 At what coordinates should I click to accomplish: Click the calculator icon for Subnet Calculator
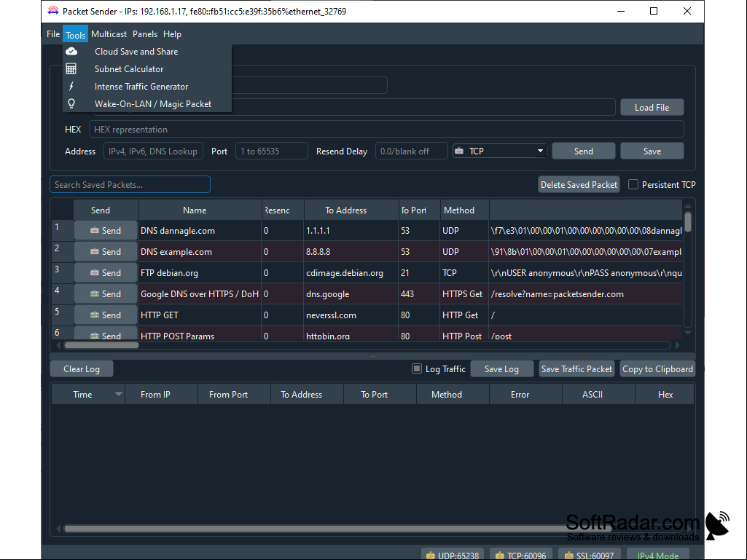coord(71,69)
